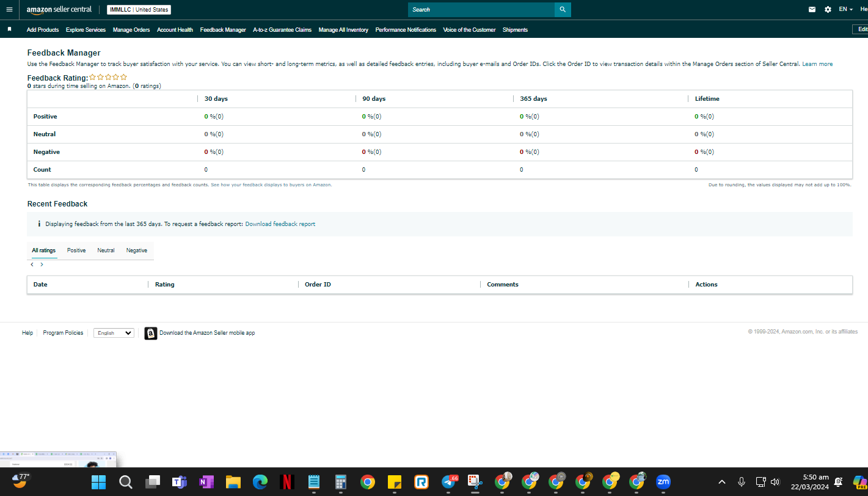Click the Order ID column header
This screenshot has width=868, height=496.
click(x=318, y=285)
